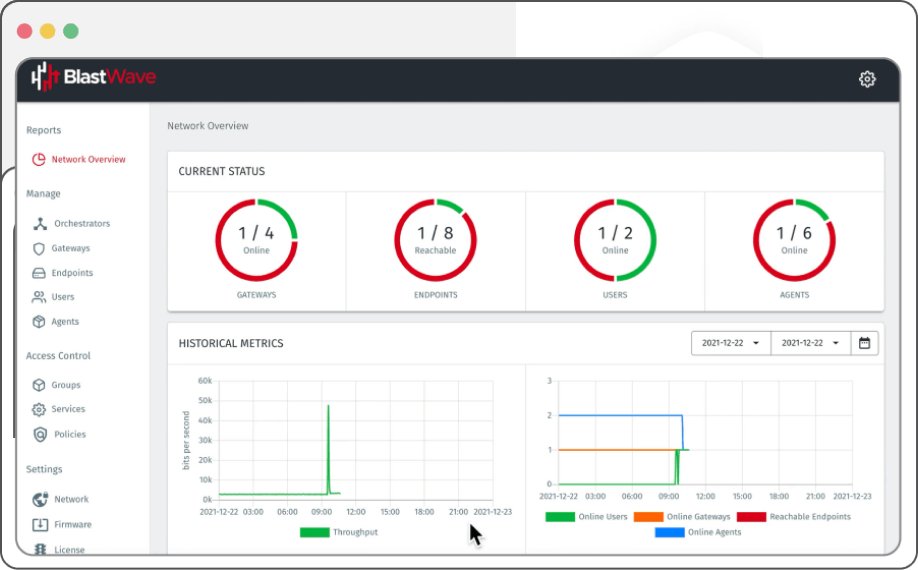Click the Endpoints drive icon
The image size is (918, 570).
pyautogui.click(x=39, y=273)
